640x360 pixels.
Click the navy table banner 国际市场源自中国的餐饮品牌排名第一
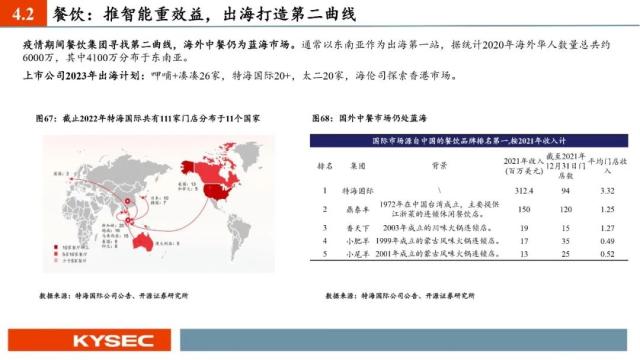469,141
